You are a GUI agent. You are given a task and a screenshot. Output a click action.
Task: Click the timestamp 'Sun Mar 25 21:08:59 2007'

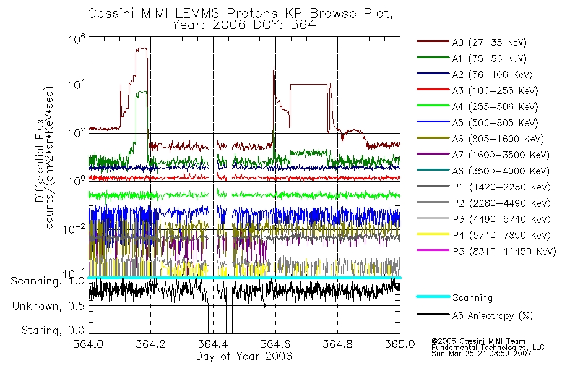(482, 354)
